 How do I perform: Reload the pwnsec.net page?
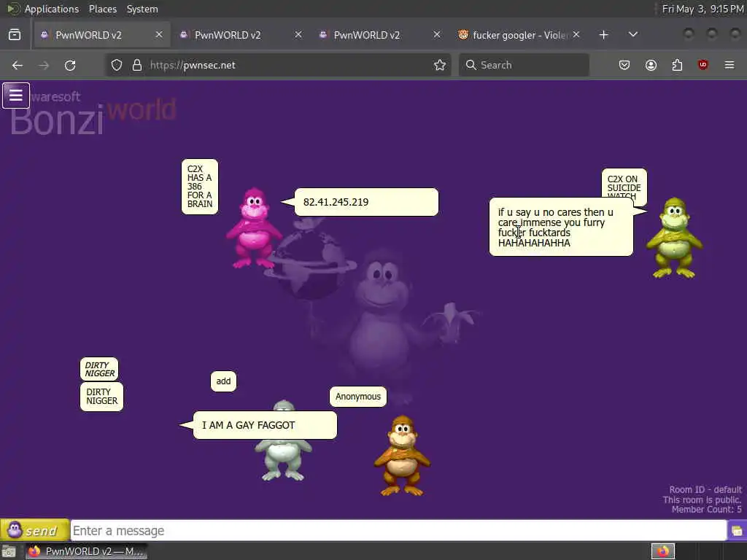tap(70, 65)
